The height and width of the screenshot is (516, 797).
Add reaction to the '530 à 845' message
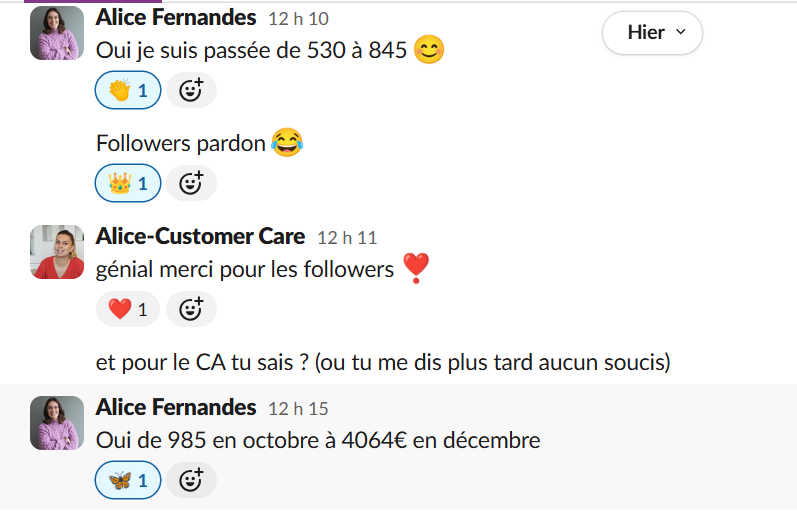click(191, 91)
